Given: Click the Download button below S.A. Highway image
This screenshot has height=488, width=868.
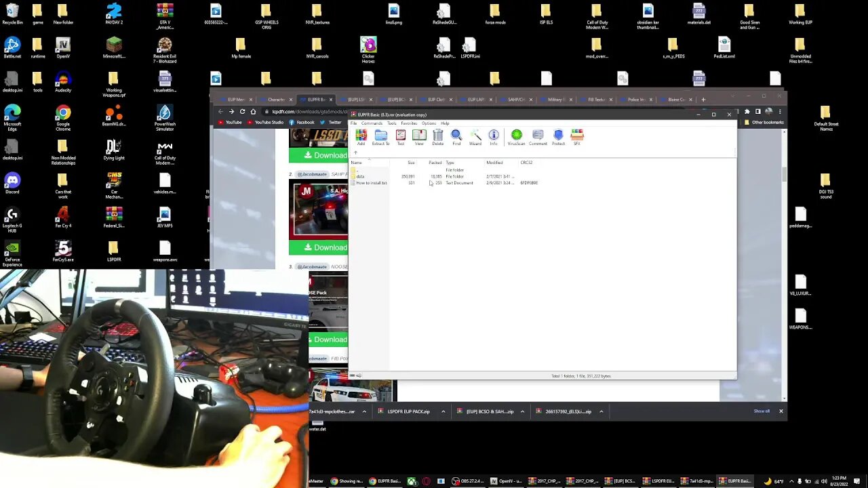Looking at the screenshot, I should coord(319,247).
